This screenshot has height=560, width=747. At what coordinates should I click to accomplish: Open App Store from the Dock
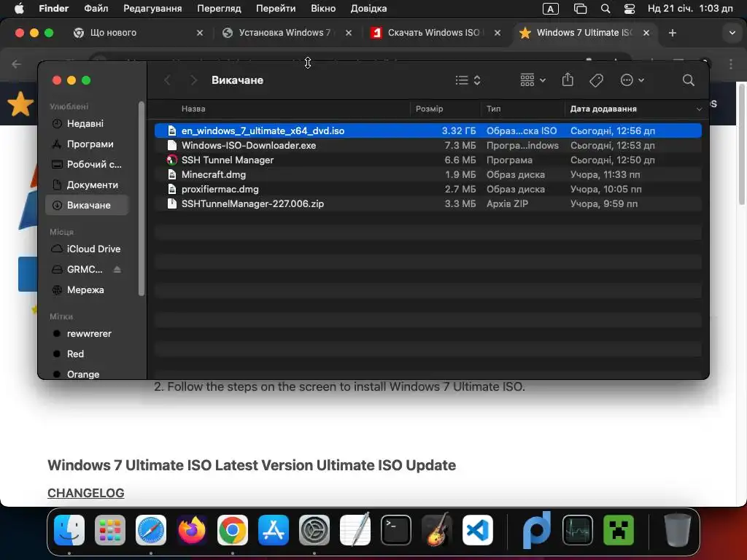[x=274, y=530]
